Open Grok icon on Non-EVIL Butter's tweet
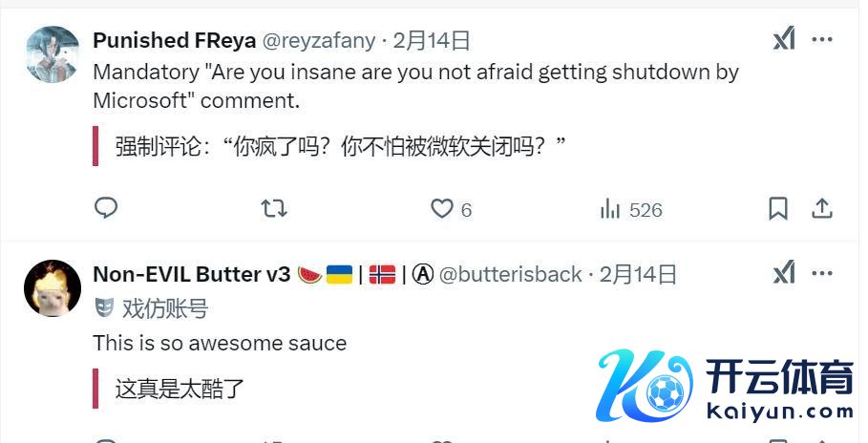This screenshot has width=868, height=443. coord(784,273)
